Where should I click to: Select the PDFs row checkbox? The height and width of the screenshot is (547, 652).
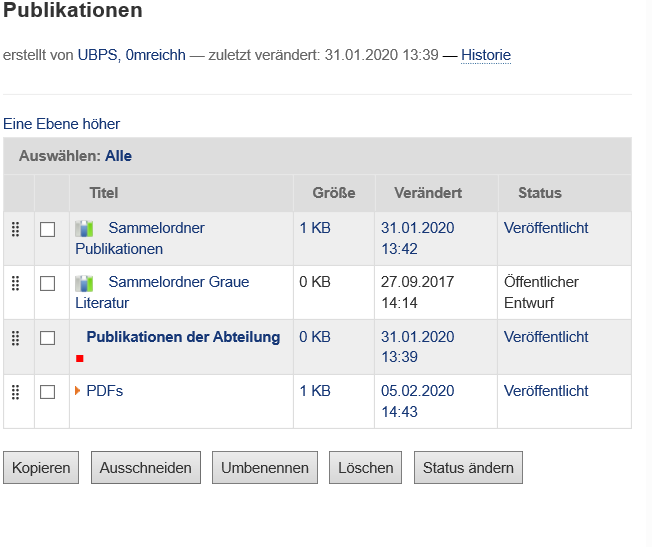pyautogui.click(x=47, y=392)
